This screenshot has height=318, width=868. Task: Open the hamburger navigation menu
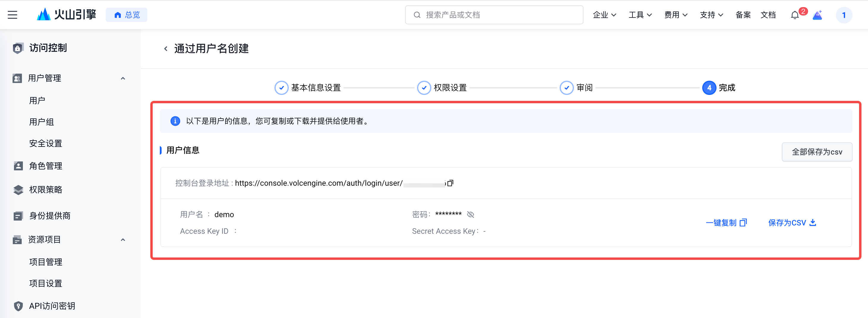(12, 15)
